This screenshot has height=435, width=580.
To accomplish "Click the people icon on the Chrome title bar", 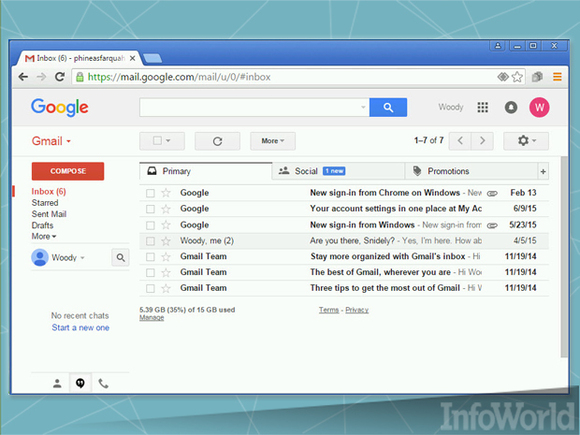I will (x=498, y=46).
